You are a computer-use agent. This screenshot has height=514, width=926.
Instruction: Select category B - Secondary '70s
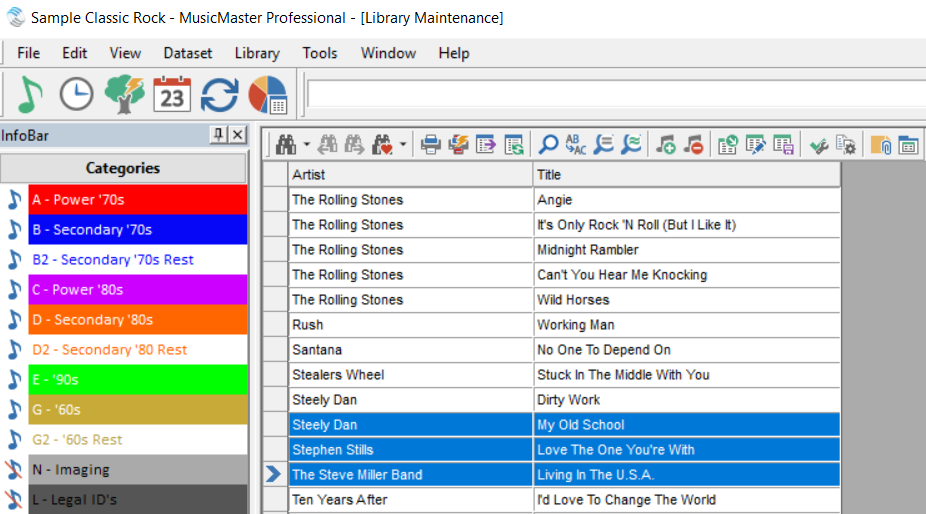(138, 230)
